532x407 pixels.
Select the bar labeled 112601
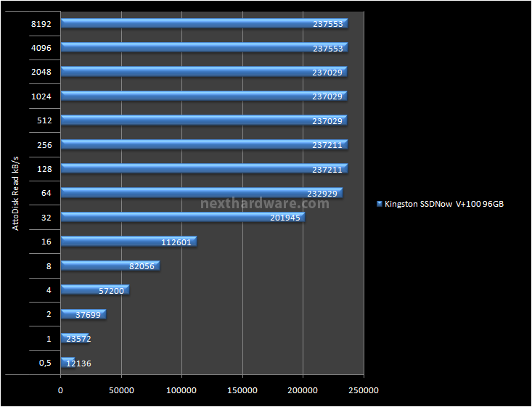point(128,242)
